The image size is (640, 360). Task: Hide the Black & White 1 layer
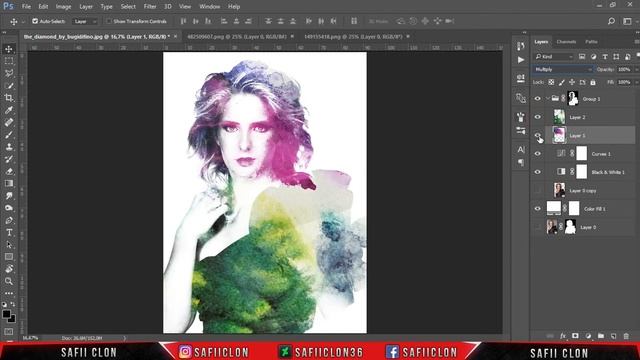point(538,172)
